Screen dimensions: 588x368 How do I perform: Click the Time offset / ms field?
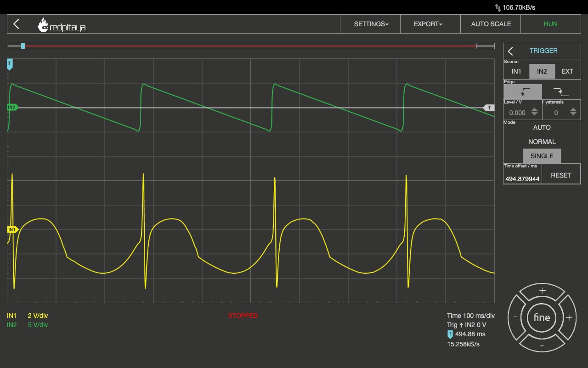[522, 178]
